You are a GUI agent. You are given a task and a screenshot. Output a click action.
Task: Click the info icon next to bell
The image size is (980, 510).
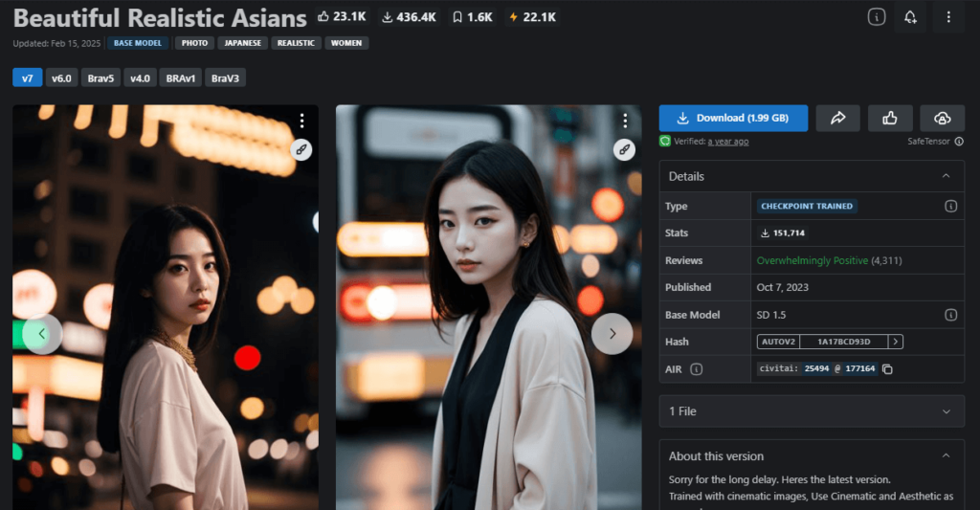(876, 17)
